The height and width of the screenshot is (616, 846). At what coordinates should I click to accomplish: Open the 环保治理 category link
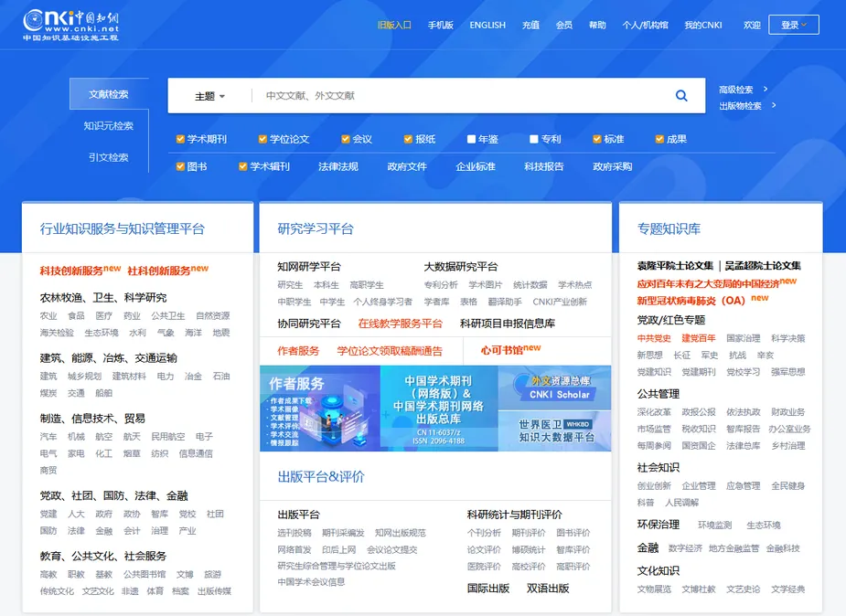tap(659, 525)
